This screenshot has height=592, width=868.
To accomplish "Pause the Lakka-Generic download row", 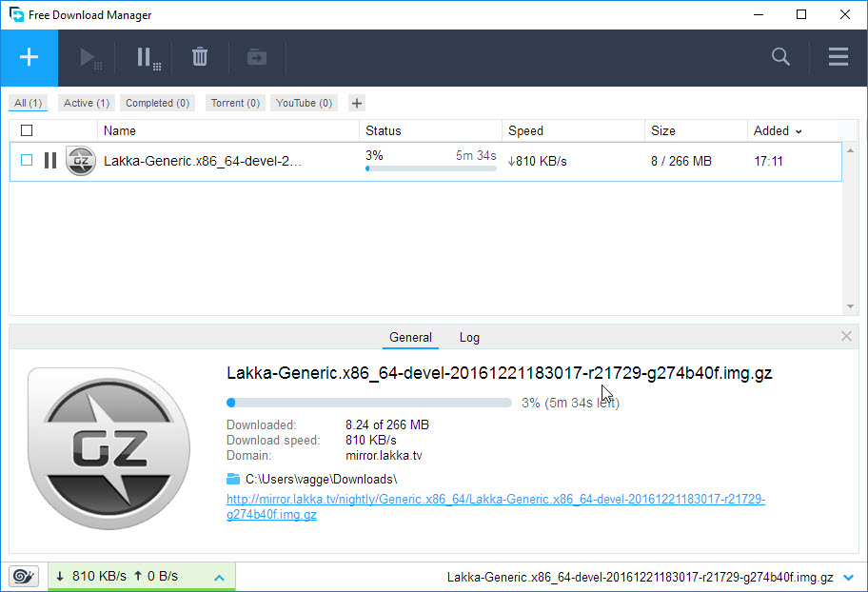I will 50,161.
